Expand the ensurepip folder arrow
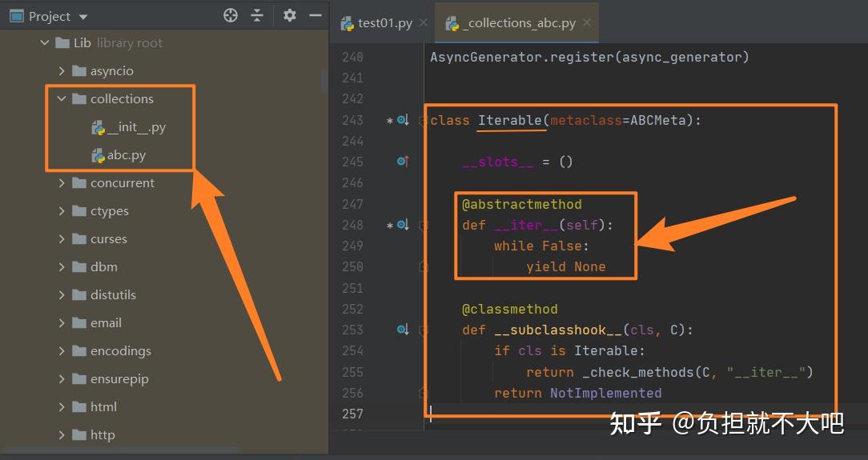The height and width of the screenshot is (460, 868). [x=62, y=378]
